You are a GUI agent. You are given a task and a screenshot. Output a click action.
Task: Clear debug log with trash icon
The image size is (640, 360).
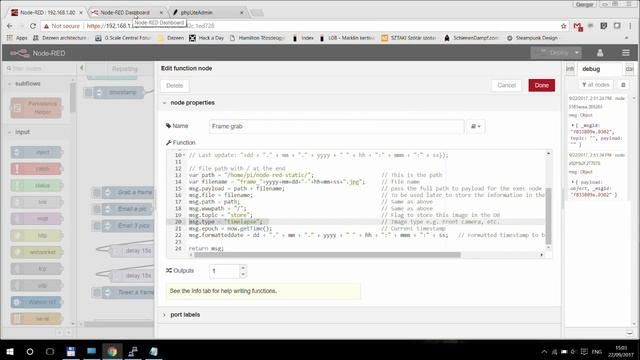point(623,84)
